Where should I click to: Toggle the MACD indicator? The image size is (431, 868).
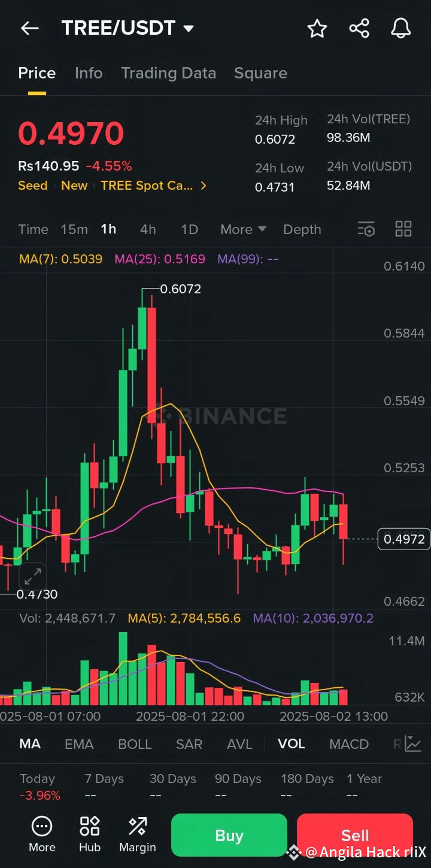point(349,743)
